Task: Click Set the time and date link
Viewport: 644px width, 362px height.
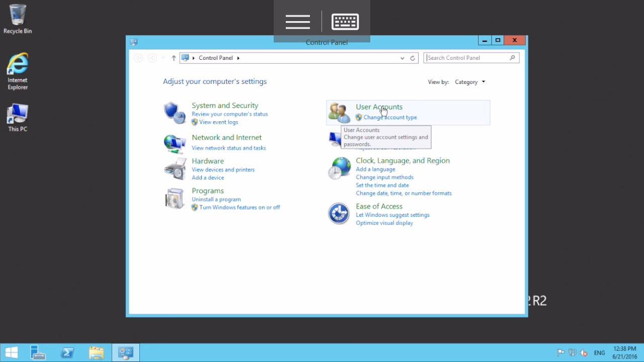Action: pyautogui.click(x=382, y=185)
